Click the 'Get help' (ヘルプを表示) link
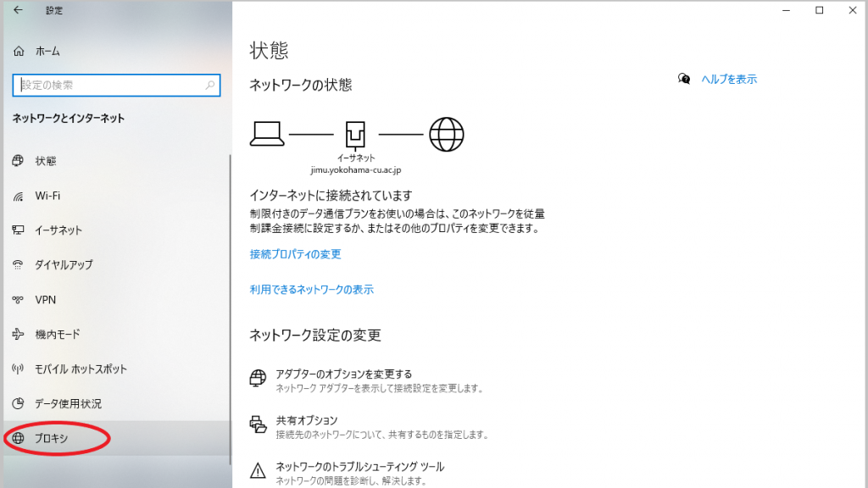 coord(728,80)
